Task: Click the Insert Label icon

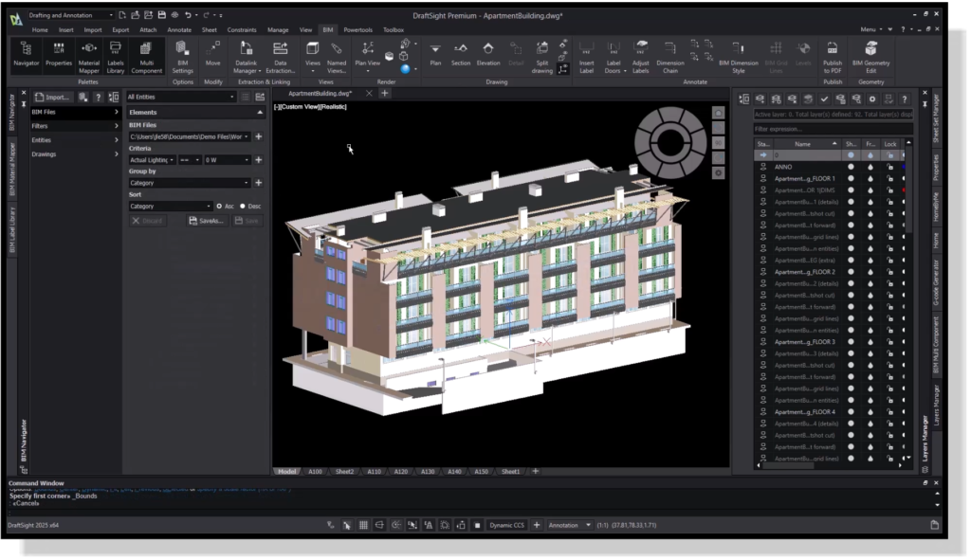Action: click(x=587, y=51)
